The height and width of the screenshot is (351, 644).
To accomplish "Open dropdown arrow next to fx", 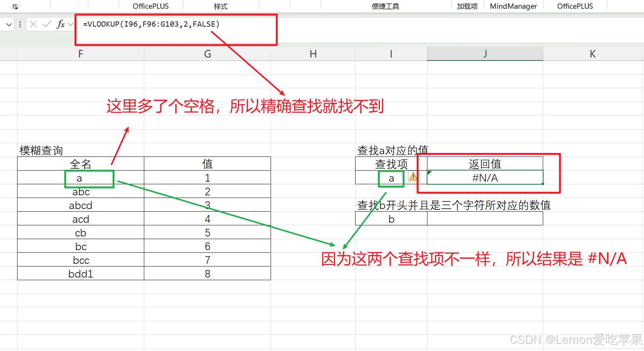I will 70,24.
